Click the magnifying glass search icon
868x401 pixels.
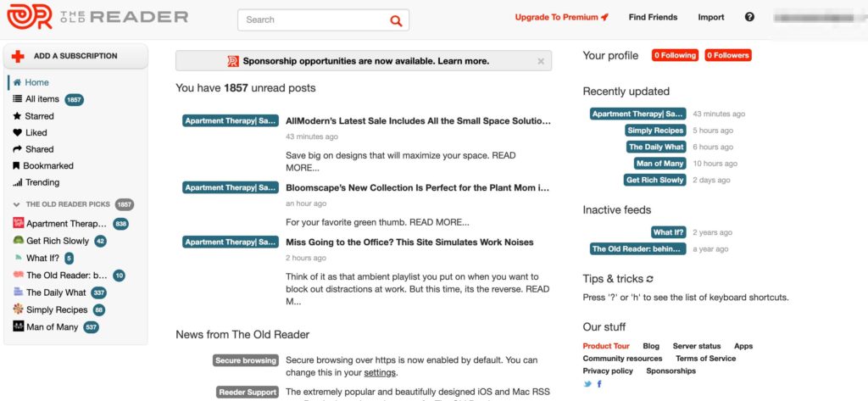pos(396,20)
